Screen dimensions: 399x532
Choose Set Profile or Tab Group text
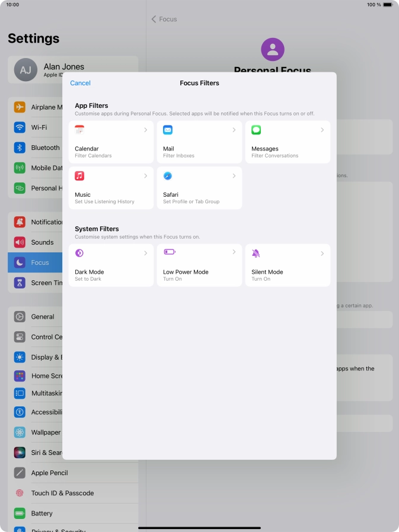point(191,201)
